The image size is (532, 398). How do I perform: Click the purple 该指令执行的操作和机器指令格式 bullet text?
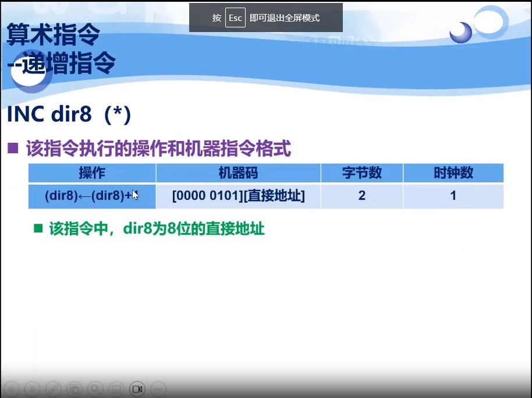pos(158,149)
